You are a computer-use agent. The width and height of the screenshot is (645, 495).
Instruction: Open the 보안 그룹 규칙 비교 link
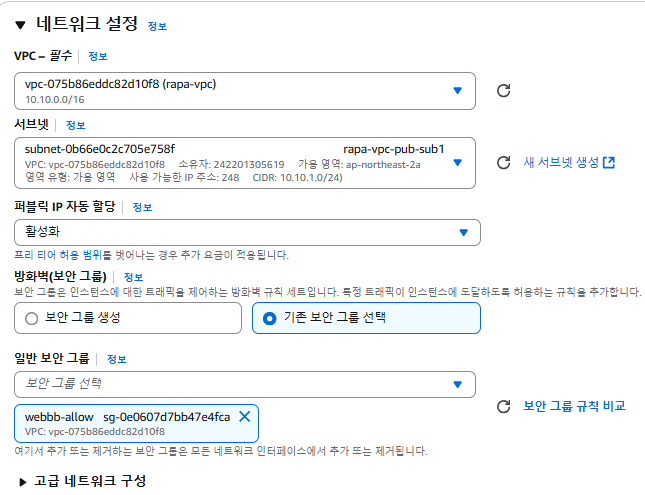[x=574, y=406]
